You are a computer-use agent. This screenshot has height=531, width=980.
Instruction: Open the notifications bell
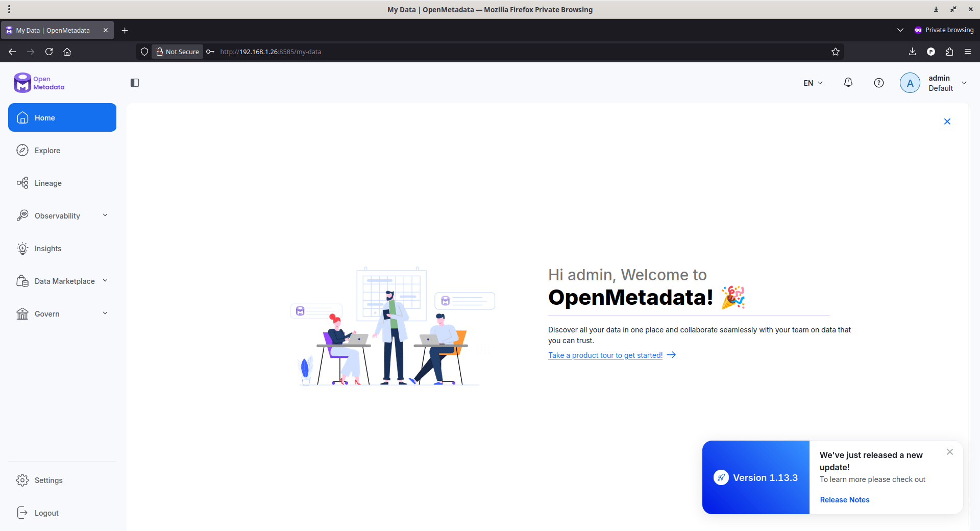[x=848, y=82]
